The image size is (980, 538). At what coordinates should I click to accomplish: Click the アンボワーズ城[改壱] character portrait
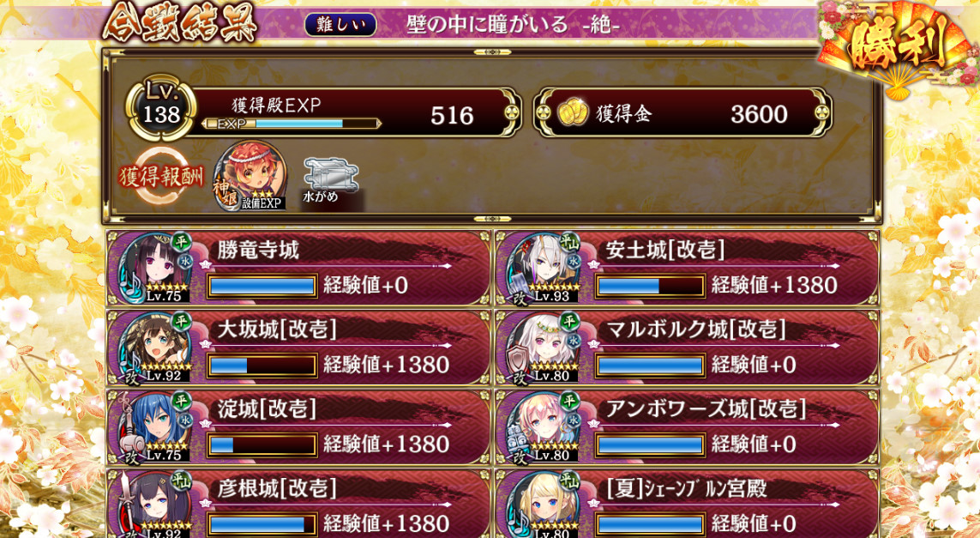pos(543,427)
